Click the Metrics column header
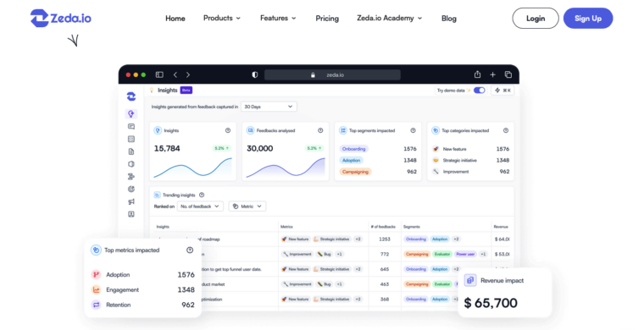 286,227
